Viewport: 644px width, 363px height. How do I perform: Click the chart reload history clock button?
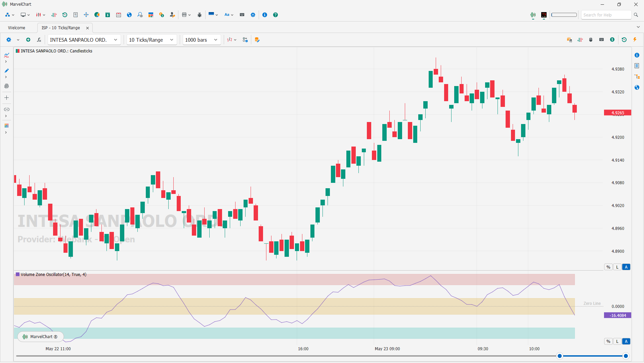pyautogui.click(x=624, y=40)
